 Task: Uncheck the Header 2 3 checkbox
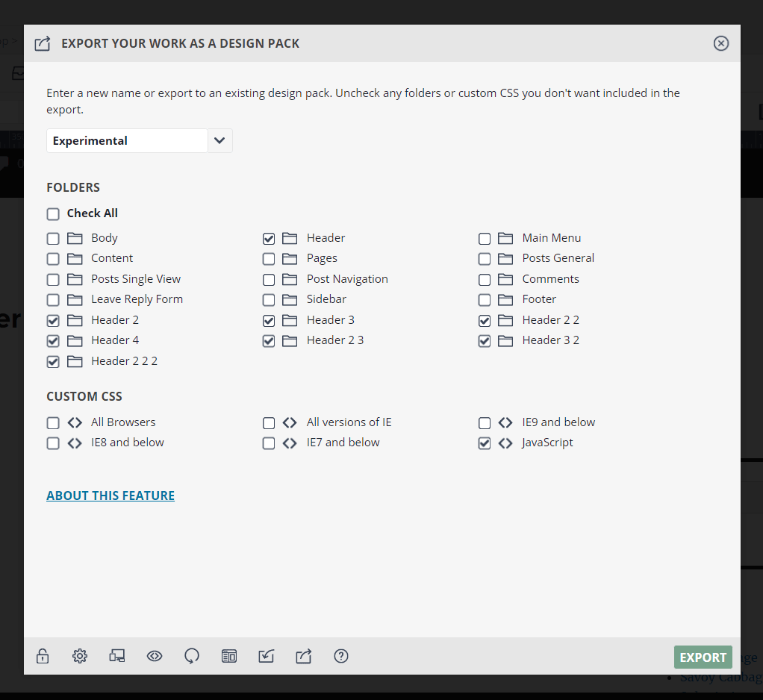point(269,341)
